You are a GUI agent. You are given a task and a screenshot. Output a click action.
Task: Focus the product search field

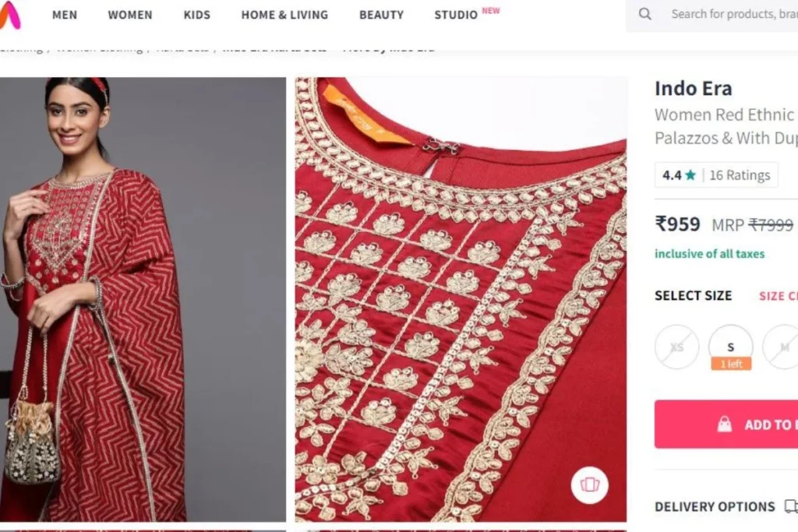coord(734,14)
